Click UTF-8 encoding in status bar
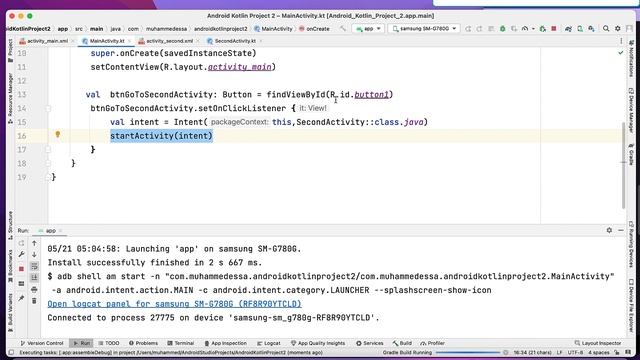This screenshot has width=640, height=360. pos(575,352)
